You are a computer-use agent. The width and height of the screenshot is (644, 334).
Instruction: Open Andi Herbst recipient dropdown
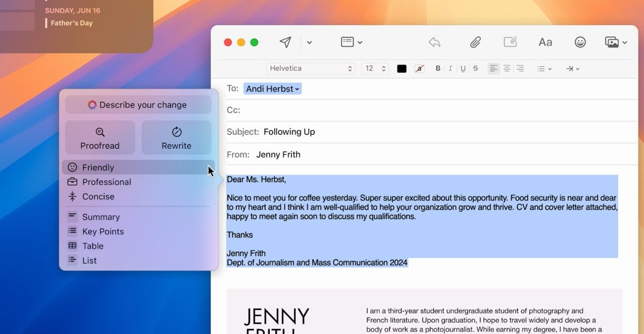coord(273,89)
